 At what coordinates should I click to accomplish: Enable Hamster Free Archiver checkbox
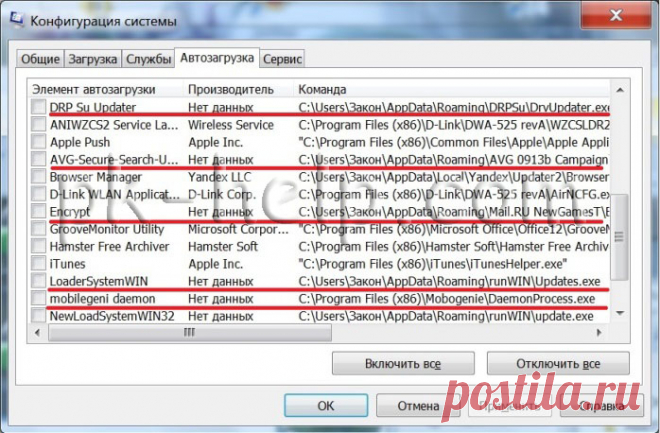(x=38, y=246)
